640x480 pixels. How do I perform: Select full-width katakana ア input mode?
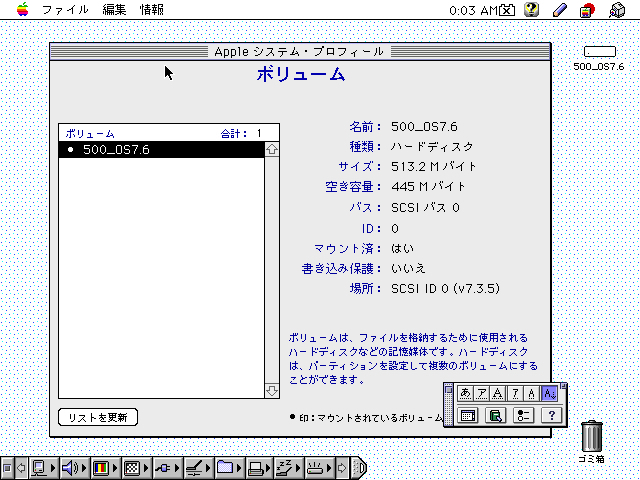482,393
